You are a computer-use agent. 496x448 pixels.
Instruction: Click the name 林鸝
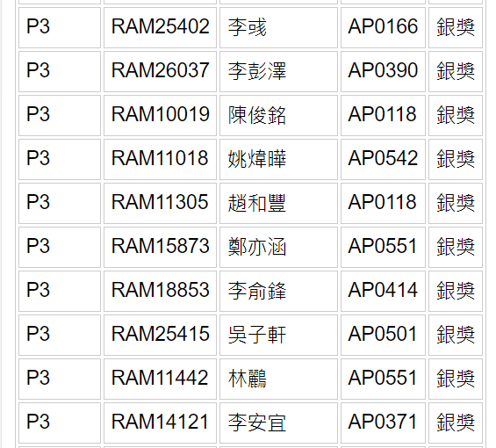click(x=247, y=379)
